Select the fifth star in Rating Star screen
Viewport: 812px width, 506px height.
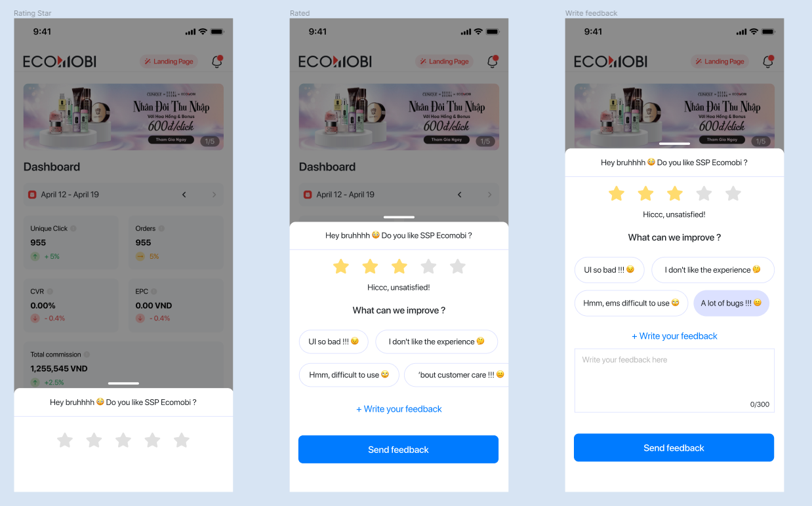point(182,440)
